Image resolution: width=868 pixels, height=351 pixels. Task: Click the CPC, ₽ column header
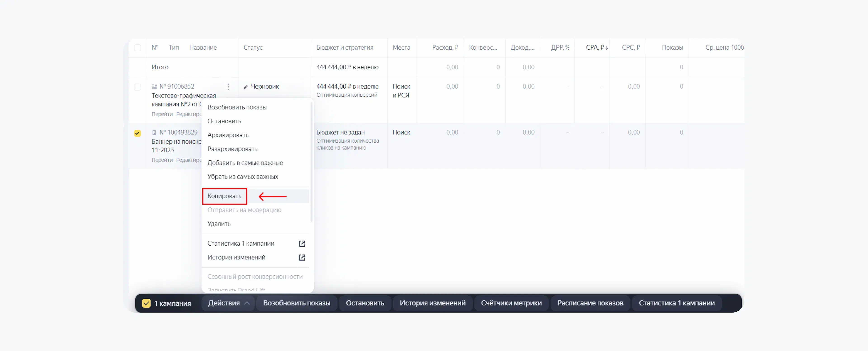pos(631,48)
